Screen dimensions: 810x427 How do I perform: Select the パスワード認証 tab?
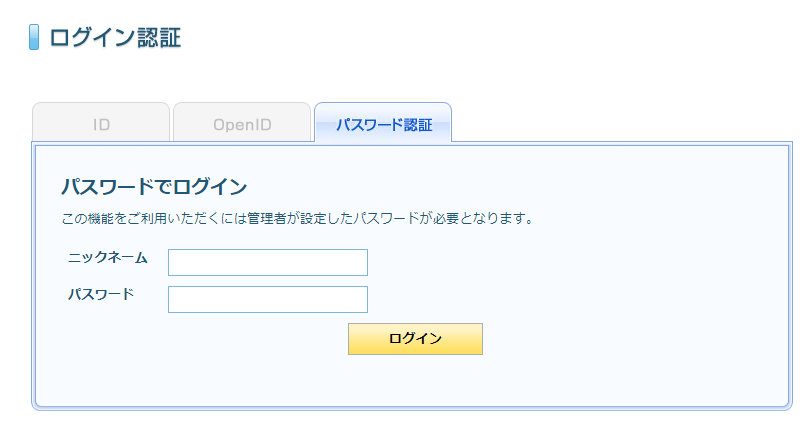(383, 125)
